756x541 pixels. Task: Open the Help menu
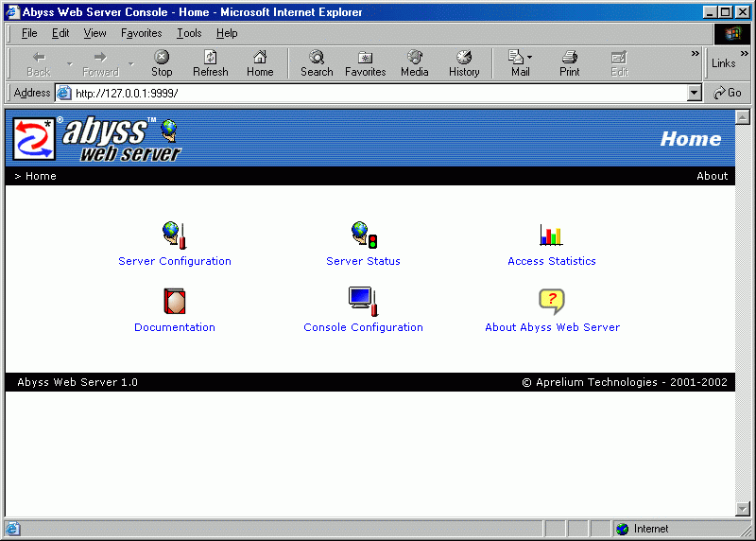click(227, 33)
